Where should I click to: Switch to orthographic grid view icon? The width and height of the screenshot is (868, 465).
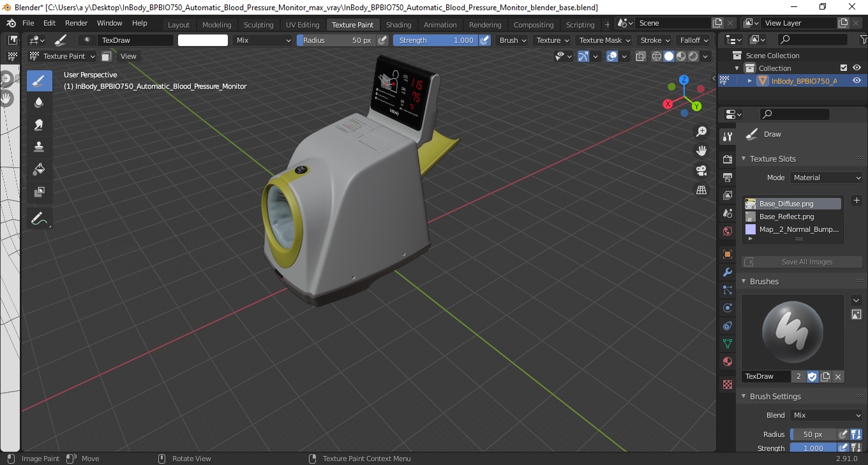701,190
